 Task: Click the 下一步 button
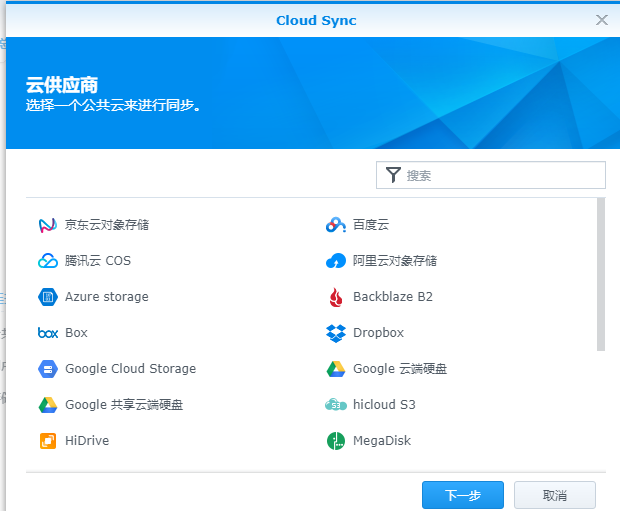pyautogui.click(x=462, y=495)
